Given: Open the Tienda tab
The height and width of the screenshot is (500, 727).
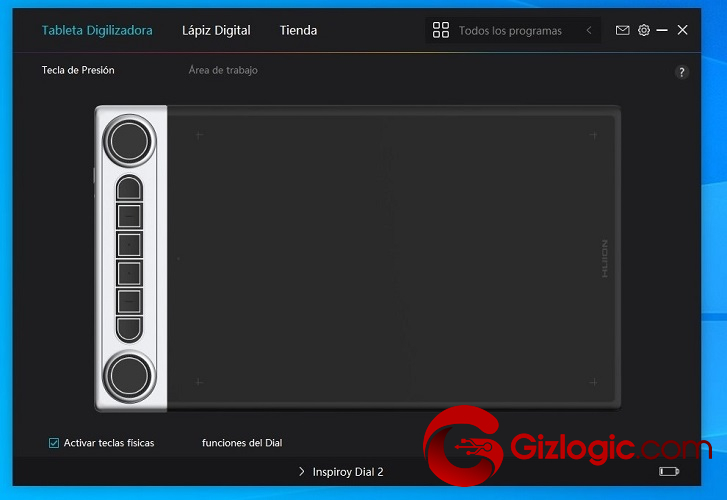Looking at the screenshot, I should pos(299,31).
